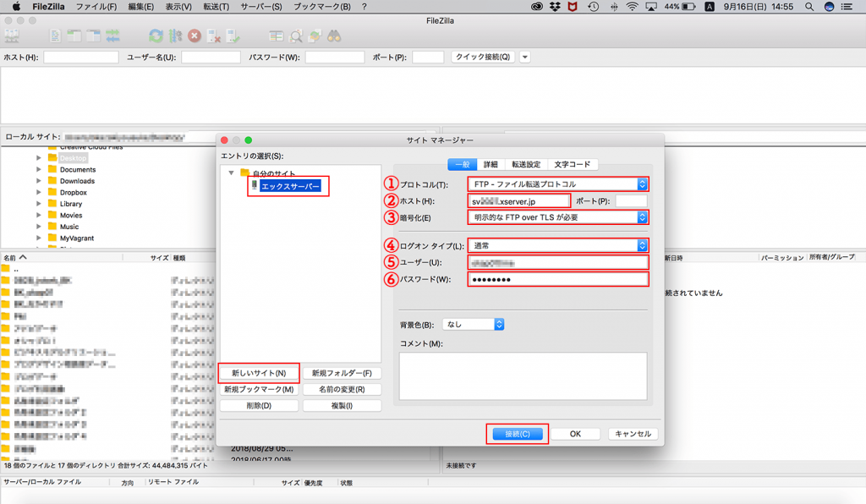The height and width of the screenshot is (504, 866).
Task: Open the 暗号化 encryption dropdown
Action: tap(558, 217)
